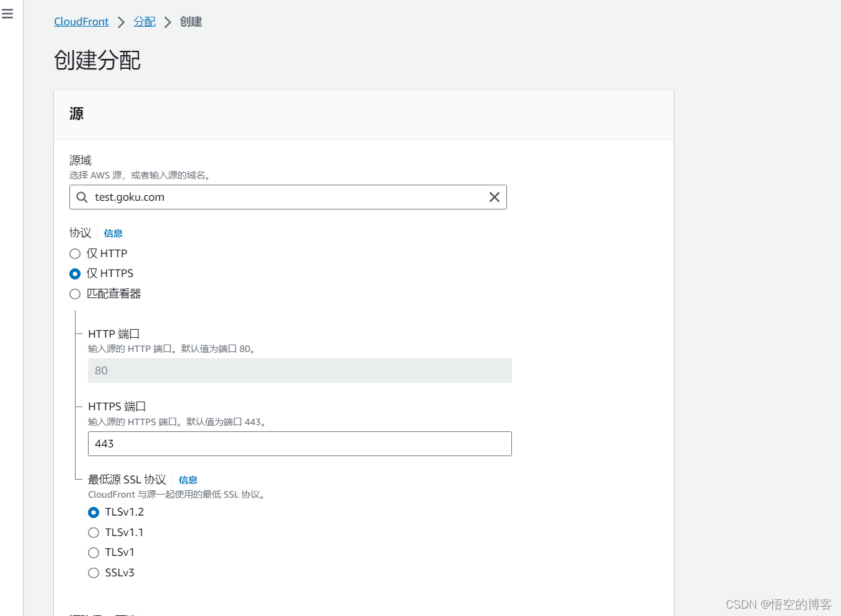The height and width of the screenshot is (616, 841).
Task: Click the 创建分配 page heading
Action: click(97, 60)
